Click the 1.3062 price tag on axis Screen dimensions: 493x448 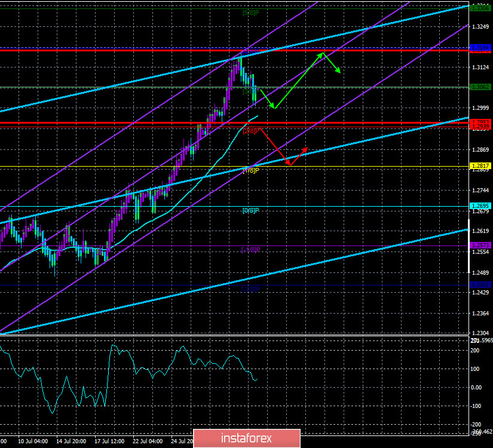point(480,87)
